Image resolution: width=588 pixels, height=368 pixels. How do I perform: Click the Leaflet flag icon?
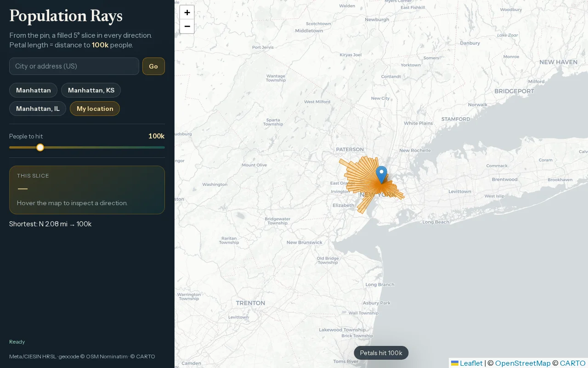click(x=455, y=363)
